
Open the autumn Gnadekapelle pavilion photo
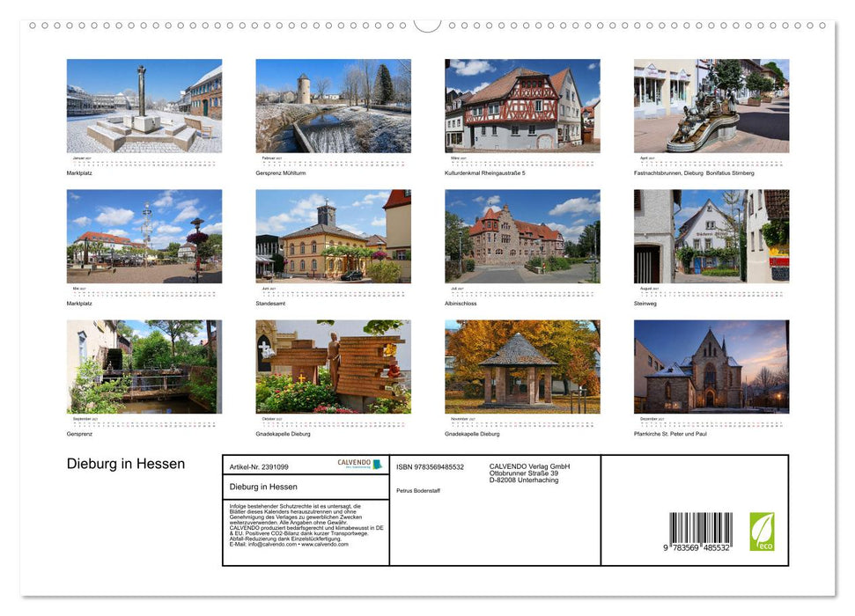click(522, 366)
